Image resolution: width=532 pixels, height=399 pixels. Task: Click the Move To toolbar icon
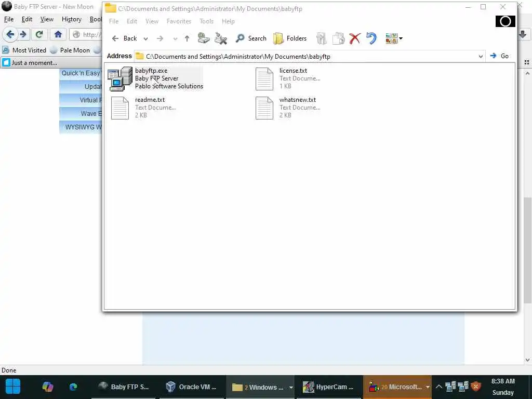[321, 38]
